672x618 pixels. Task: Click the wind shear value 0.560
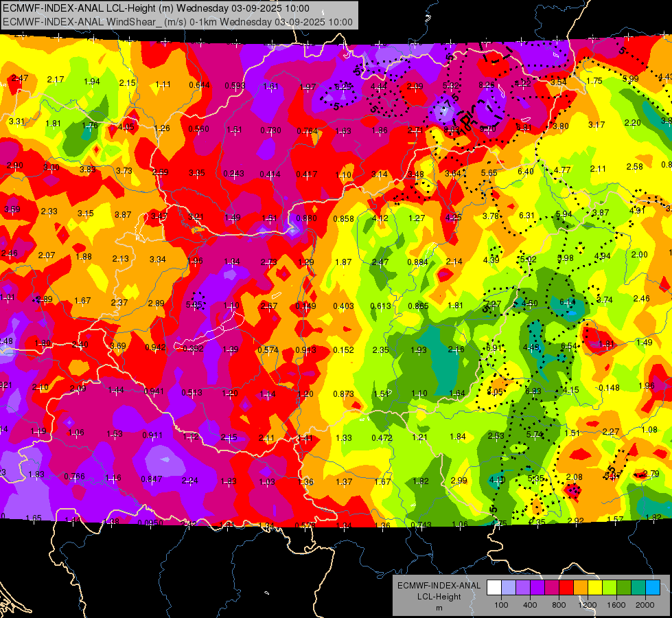[198, 128]
